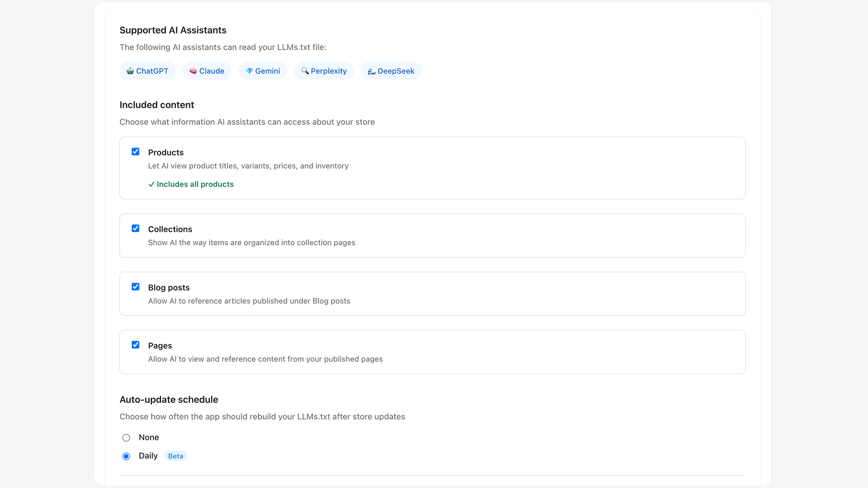Select the DeepSeek assistant badge
This screenshot has height=488, width=868.
click(x=391, y=70)
